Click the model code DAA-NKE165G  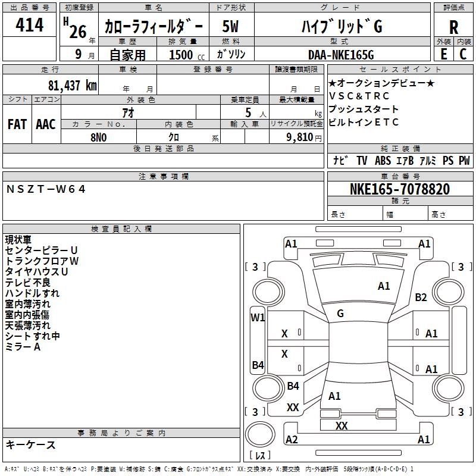click(x=341, y=55)
